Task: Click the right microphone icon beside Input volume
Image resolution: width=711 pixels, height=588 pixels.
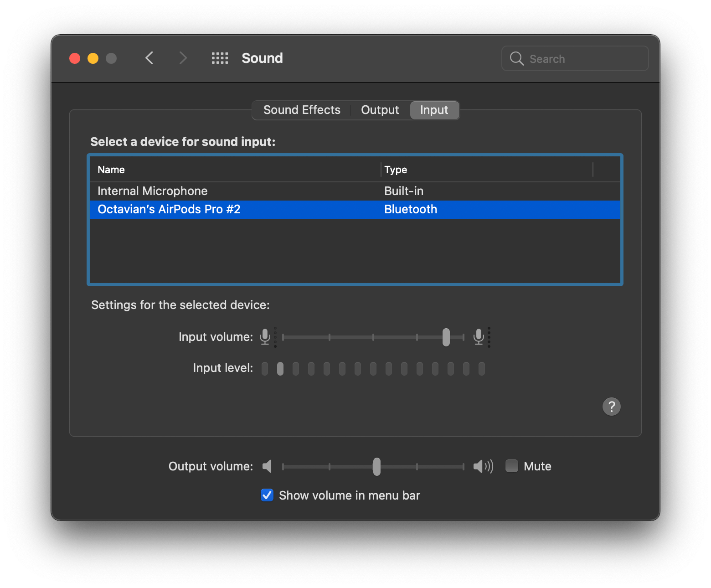Action: [x=479, y=337]
